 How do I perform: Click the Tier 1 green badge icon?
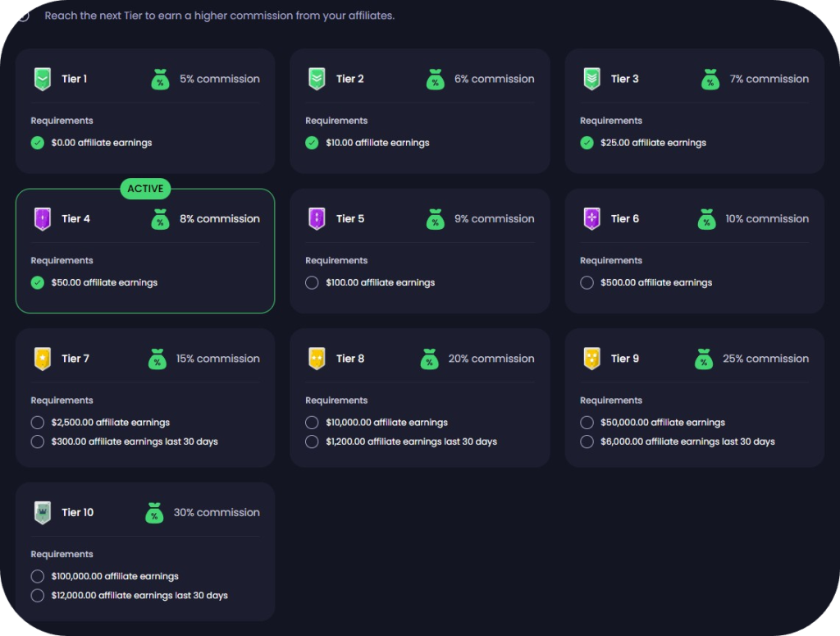(x=42, y=80)
